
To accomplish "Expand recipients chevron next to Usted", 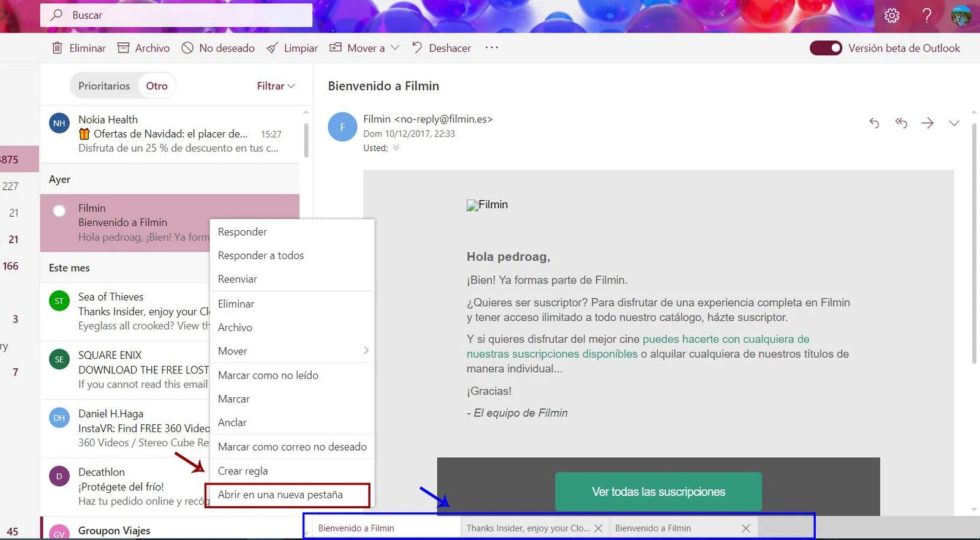I will click(x=396, y=148).
